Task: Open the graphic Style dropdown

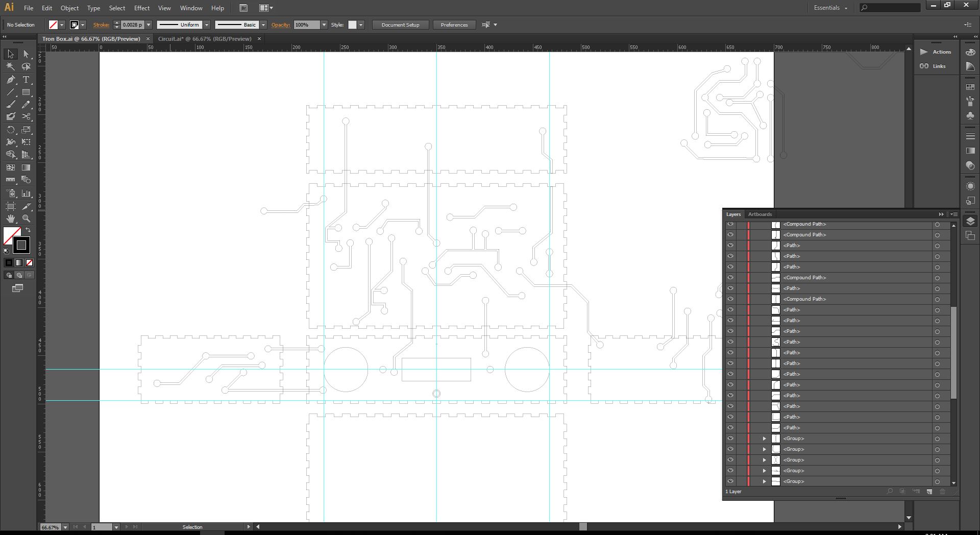Action: coord(361,25)
